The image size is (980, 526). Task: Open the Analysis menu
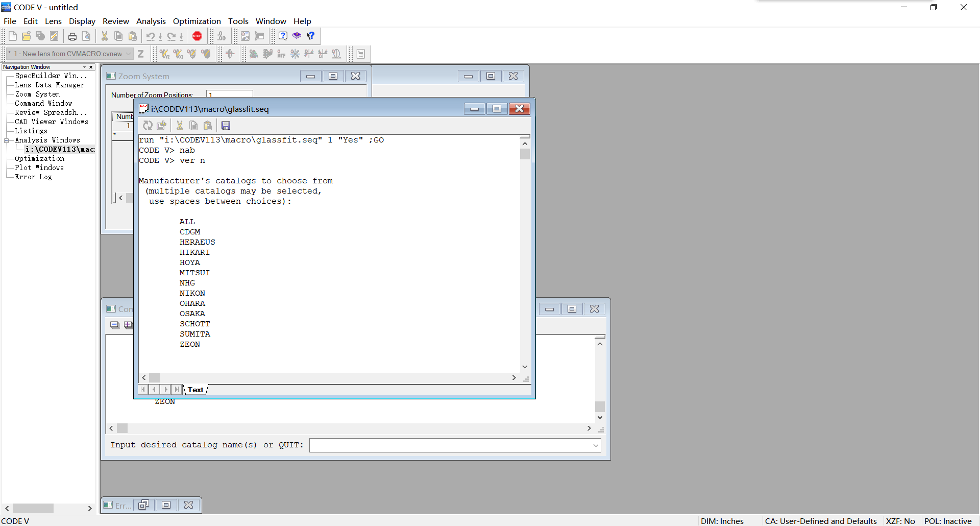coord(151,21)
